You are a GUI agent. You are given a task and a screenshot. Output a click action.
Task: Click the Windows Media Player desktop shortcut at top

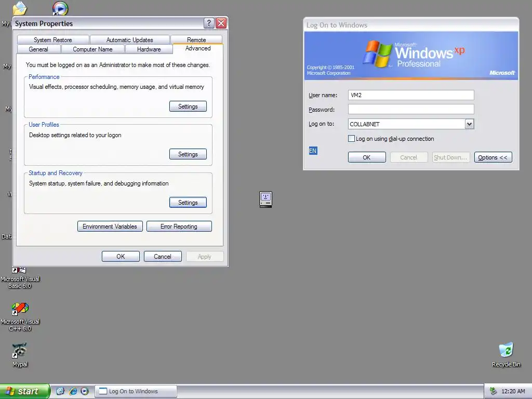tap(60, 8)
